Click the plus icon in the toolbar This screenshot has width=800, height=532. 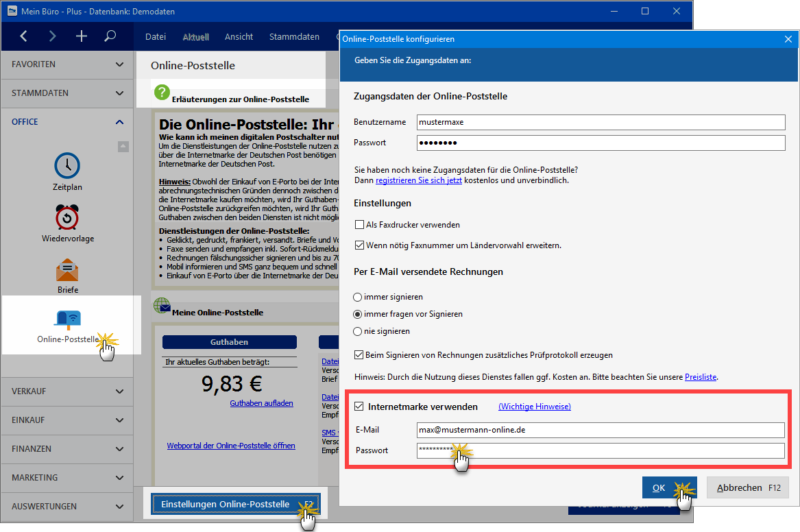[81, 36]
